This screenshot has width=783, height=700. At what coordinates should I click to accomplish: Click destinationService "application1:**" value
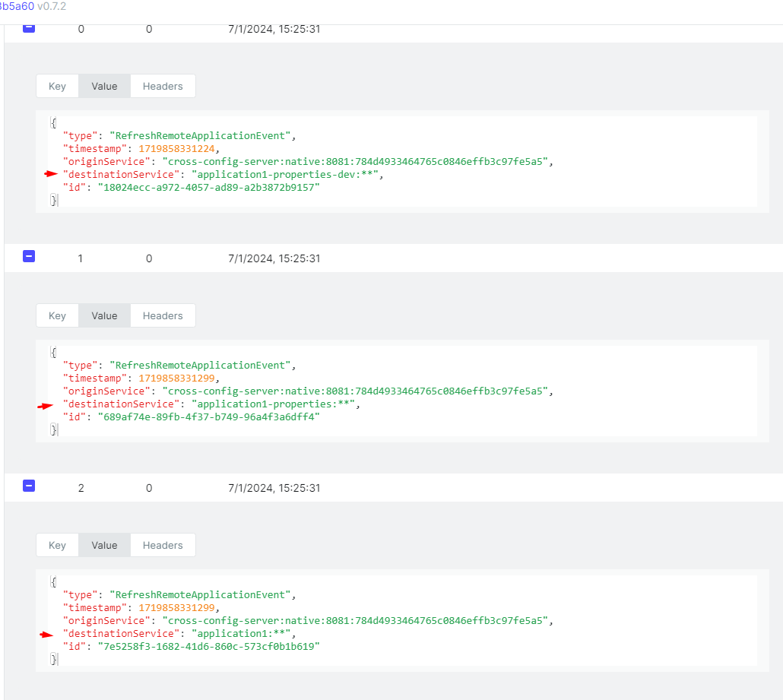pyautogui.click(x=241, y=634)
